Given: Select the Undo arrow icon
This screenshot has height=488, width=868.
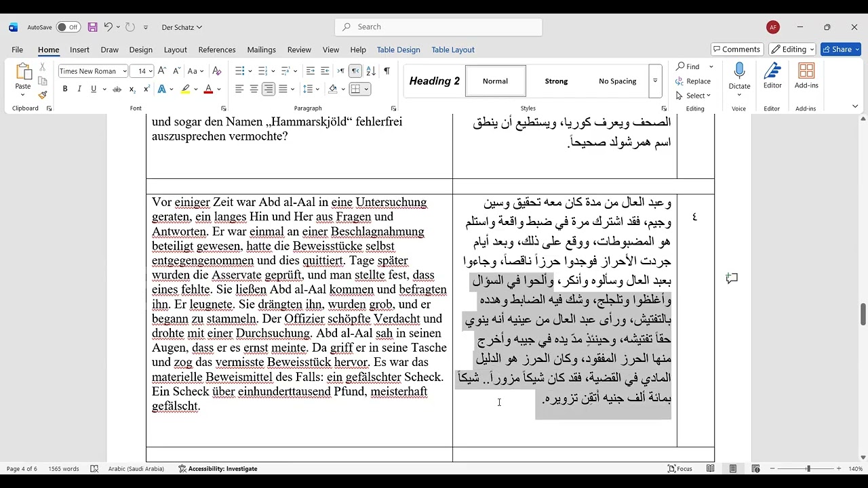Looking at the screenshot, I should click(x=108, y=27).
